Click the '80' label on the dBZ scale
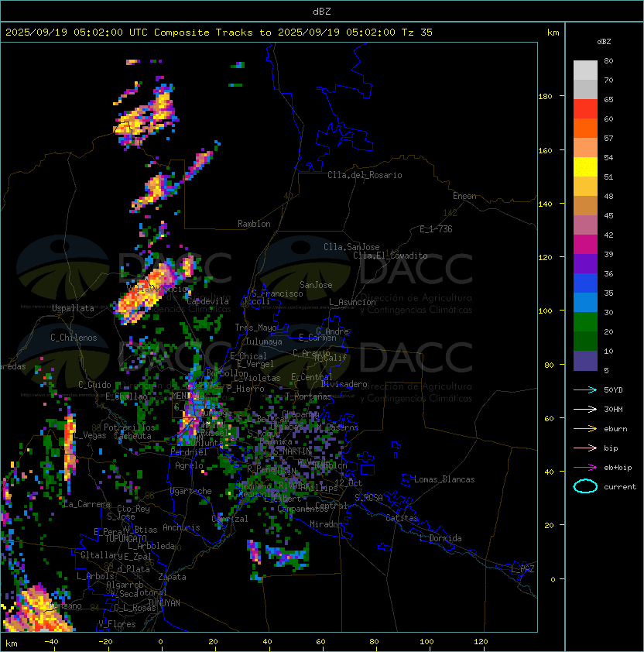The image size is (644, 652). 608,60
